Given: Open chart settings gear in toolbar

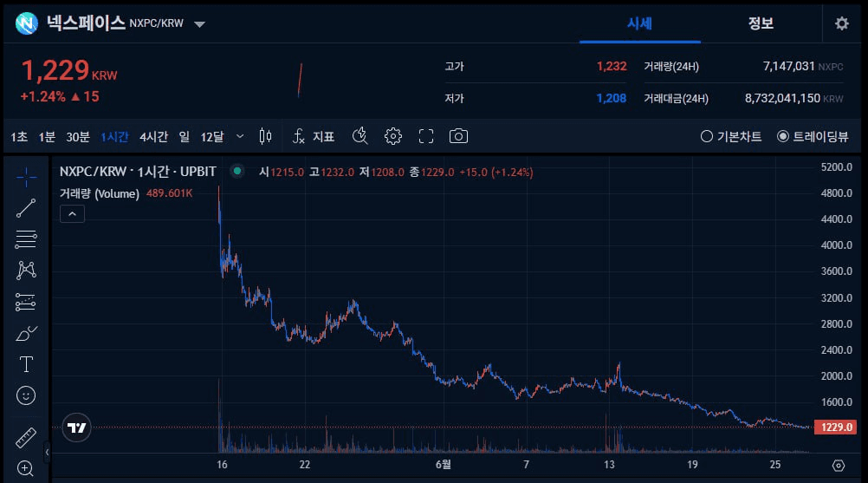Looking at the screenshot, I should (393, 136).
